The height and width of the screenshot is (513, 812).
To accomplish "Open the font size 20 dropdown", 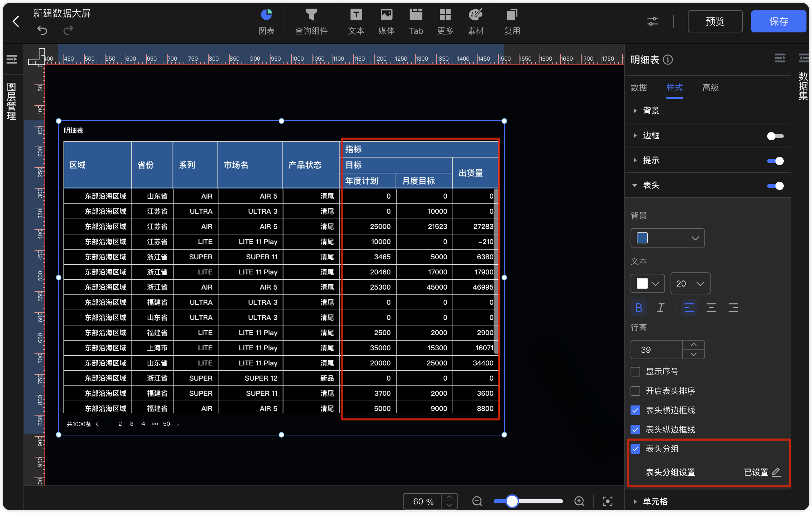I will [690, 283].
